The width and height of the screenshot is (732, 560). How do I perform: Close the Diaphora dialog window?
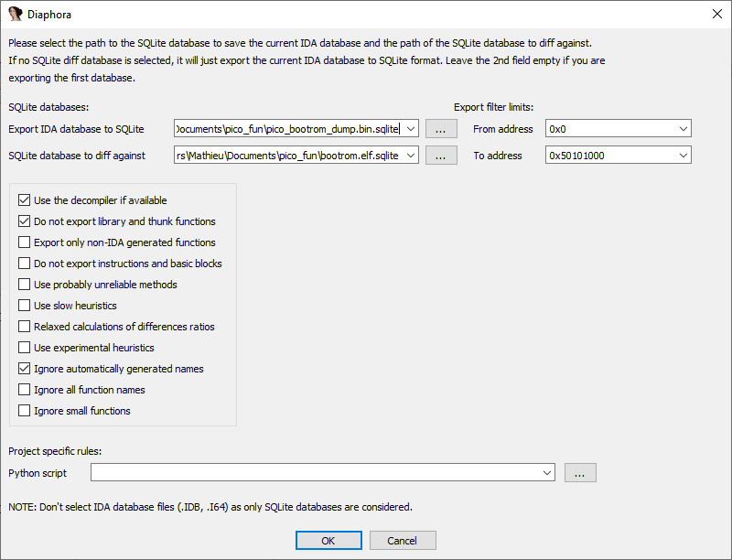pyautogui.click(x=715, y=15)
